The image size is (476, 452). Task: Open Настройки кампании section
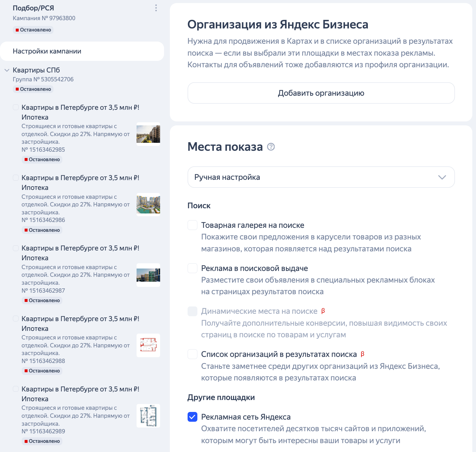(x=82, y=51)
